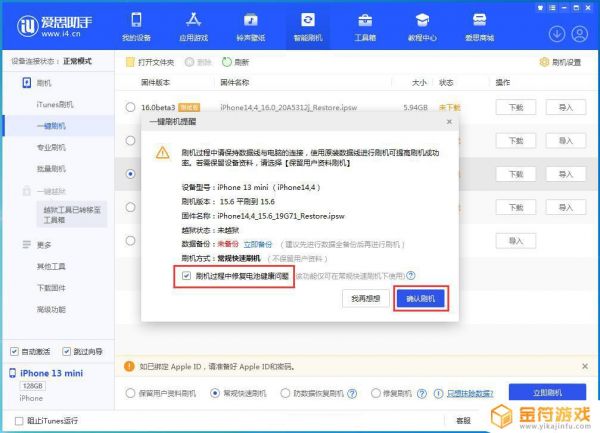The image size is (600, 433).
Task: Enable 阻止iTunes运行 checkbox
Action: (19, 421)
